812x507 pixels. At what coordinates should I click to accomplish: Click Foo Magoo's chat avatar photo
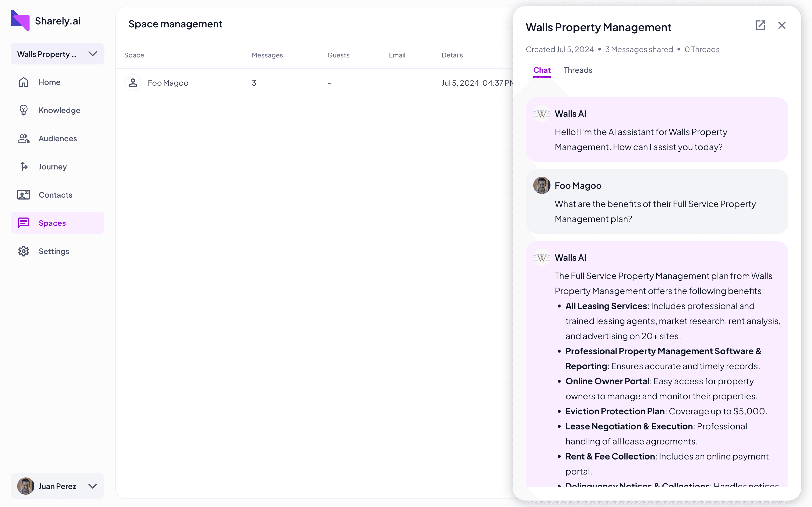541,186
